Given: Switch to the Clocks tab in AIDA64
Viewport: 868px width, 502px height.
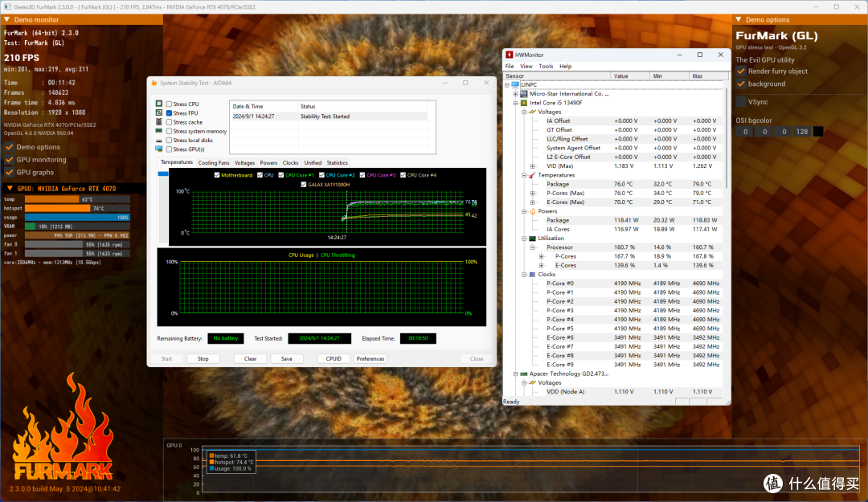Looking at the screenshot, I should tap(291, 163).
